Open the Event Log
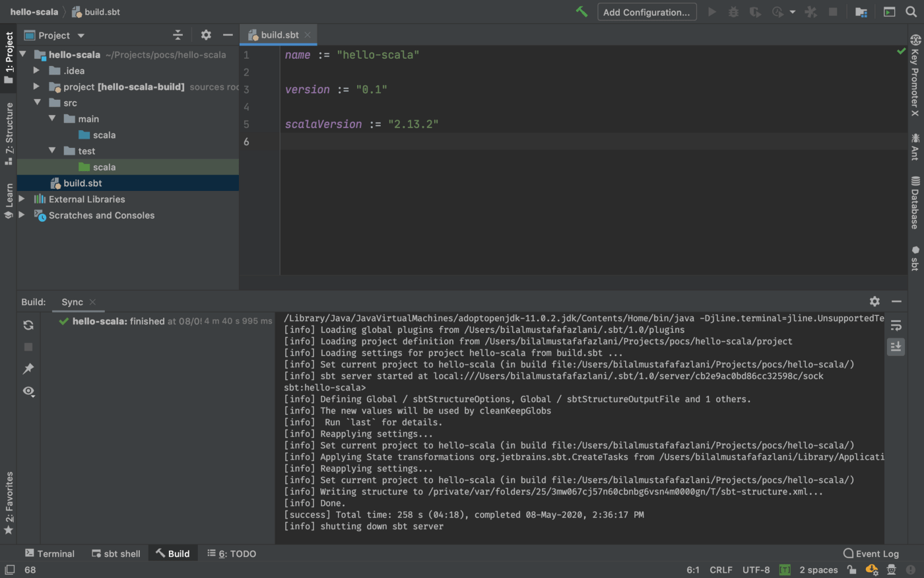The width and height of the screenshot is (924, 578). coord(871,554)
